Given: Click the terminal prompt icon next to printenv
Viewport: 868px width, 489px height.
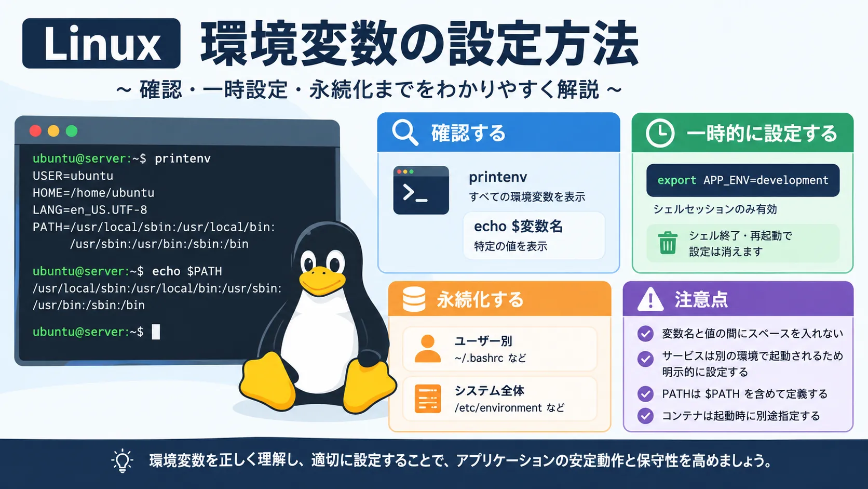Looking at the screenshot, I should pyautogui.click(x=421, y=190).
